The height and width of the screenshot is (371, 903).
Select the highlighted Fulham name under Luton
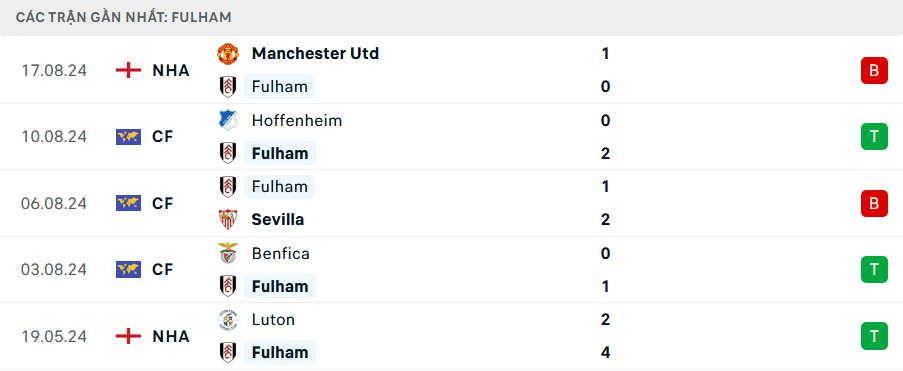coord(279,353)
